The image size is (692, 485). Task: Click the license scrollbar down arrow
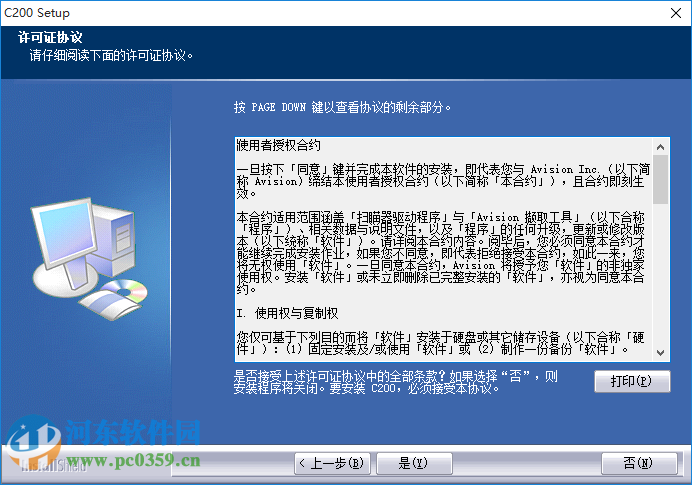660,353
